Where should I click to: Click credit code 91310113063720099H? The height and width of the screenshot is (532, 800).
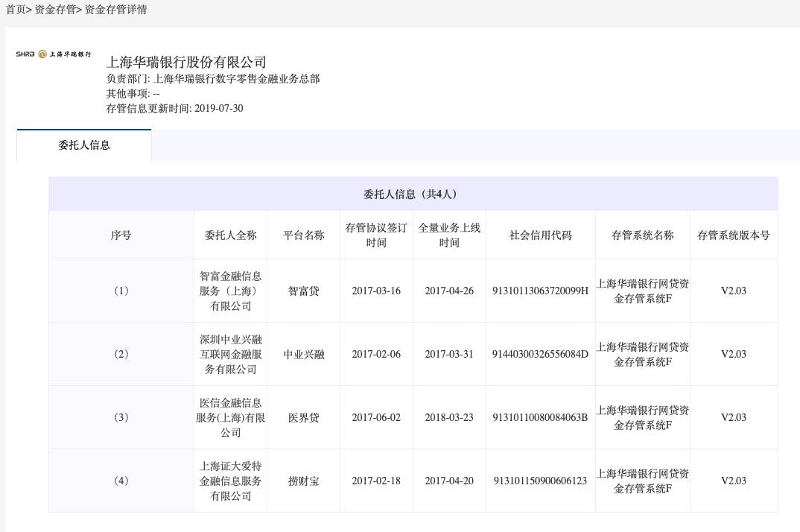click(x=540, y=291)
